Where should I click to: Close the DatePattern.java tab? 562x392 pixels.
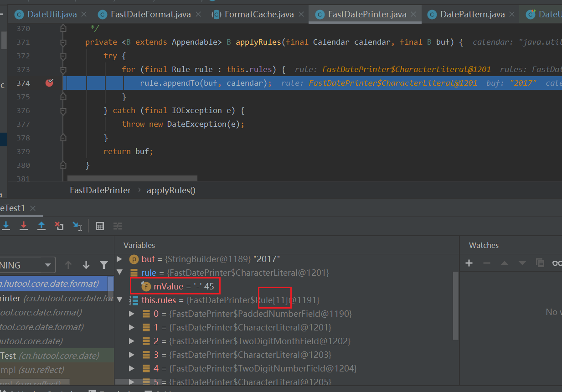click(x=512, y=15)
